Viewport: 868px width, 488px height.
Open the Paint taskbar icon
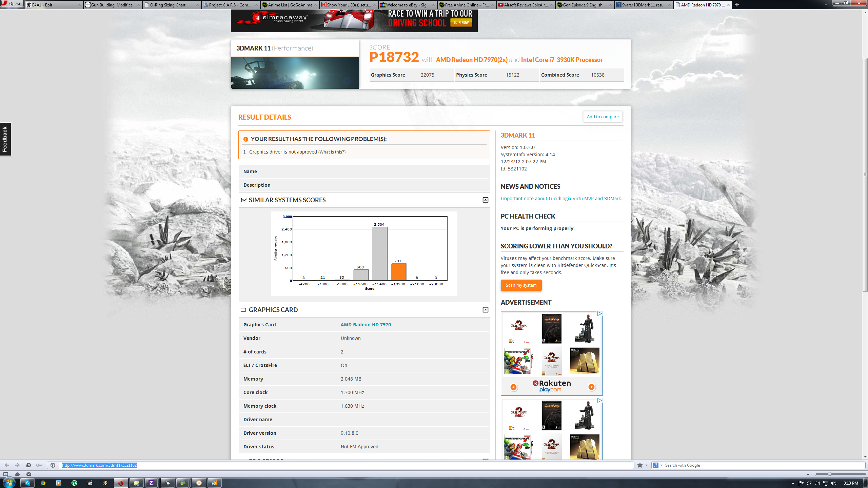coord(214,483)
